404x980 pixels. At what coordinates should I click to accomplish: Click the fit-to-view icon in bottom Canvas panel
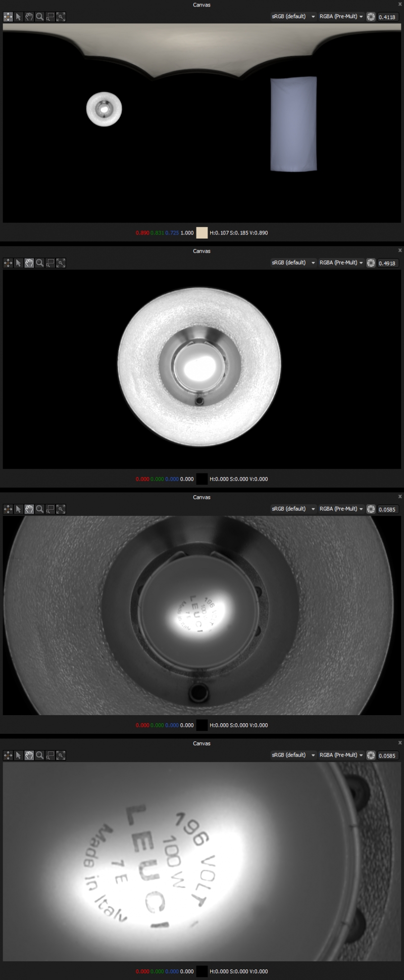click(61, 755)
